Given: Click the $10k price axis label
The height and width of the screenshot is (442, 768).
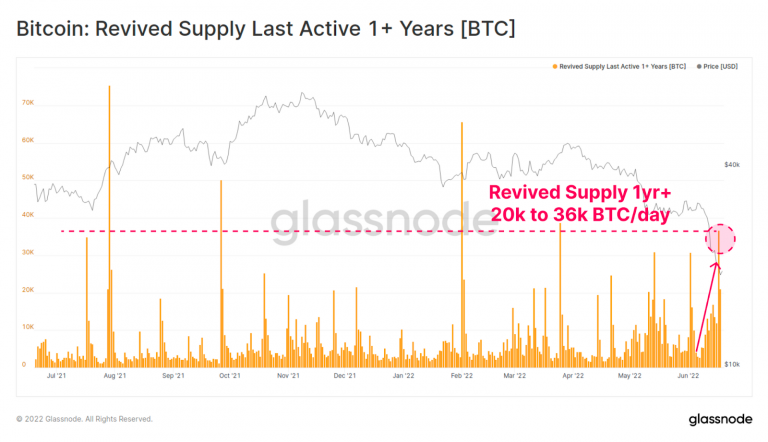Looking at the screenshot, I should [732, 365].
